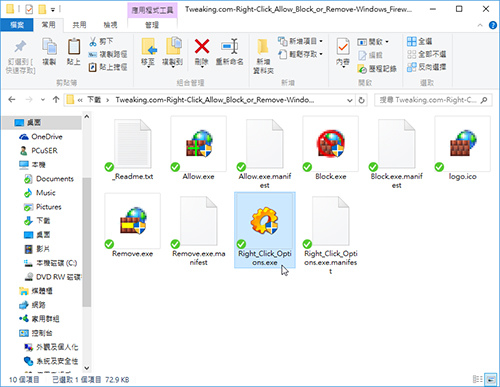
Task: Click the Move To ribbon button
Action: (148, 53)
